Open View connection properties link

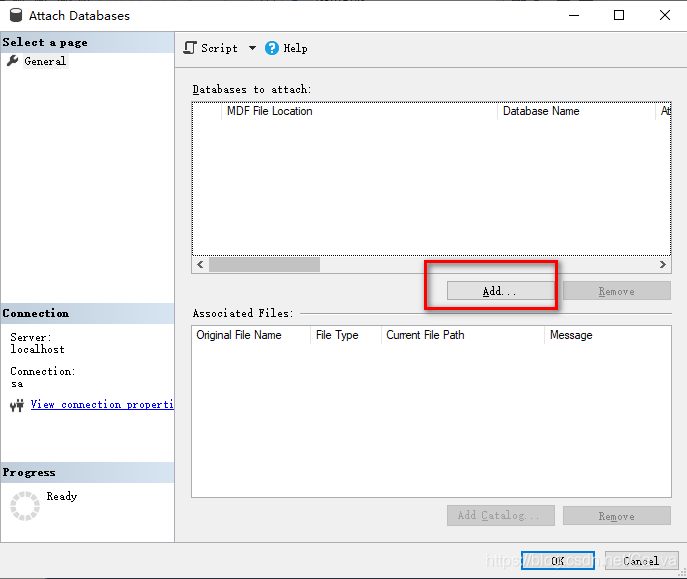(x=102, y=404)
